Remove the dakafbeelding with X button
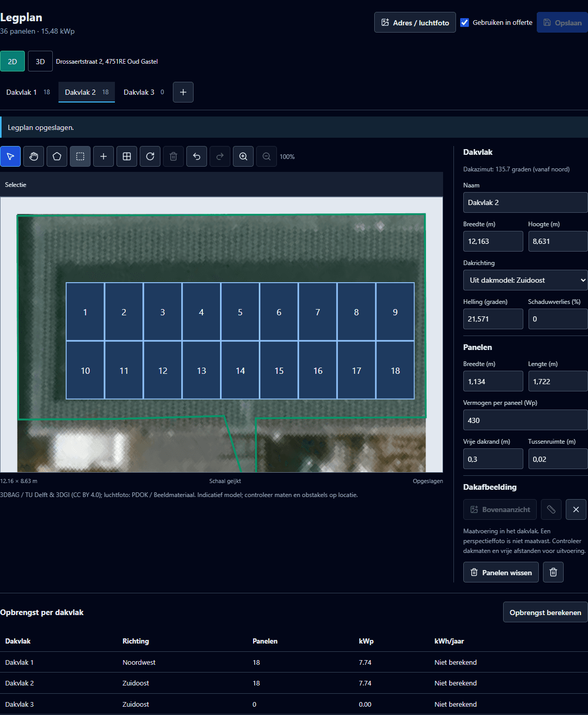 [576, 509]
